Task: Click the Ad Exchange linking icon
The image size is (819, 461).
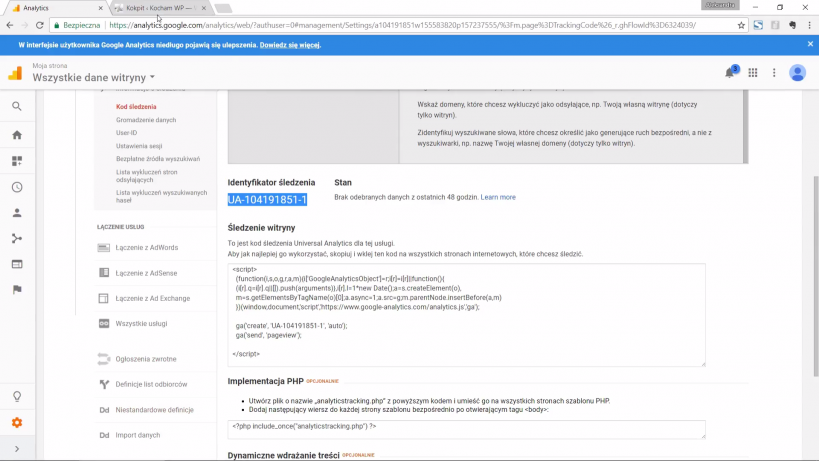Action: (x=103, y=298)
